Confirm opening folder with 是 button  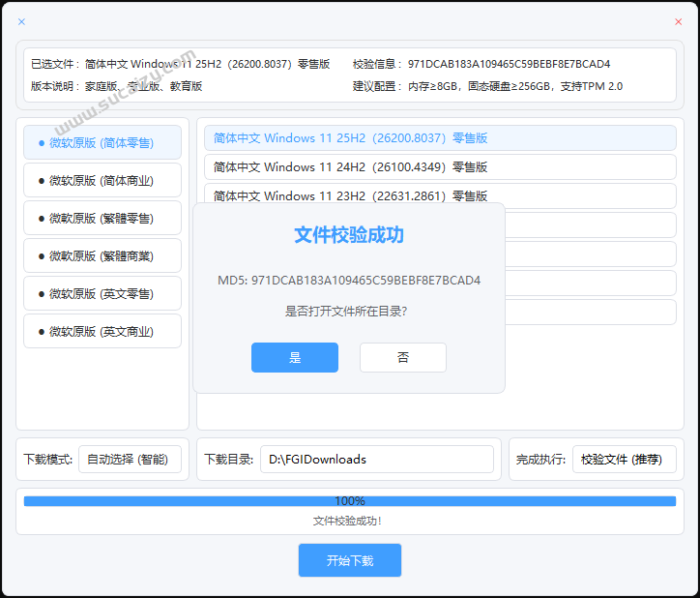pyautogui.click(x=295, y=357)
